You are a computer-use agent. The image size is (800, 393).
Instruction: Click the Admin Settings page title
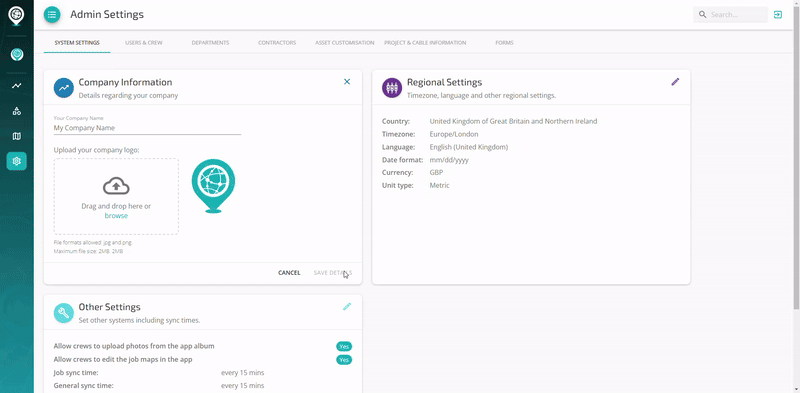tap(107, 14)
